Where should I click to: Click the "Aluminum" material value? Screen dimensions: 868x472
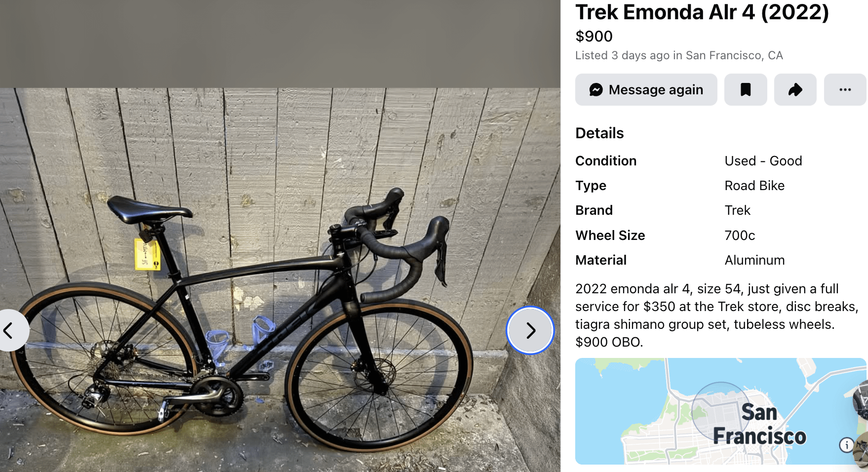[x=754, y=260]
